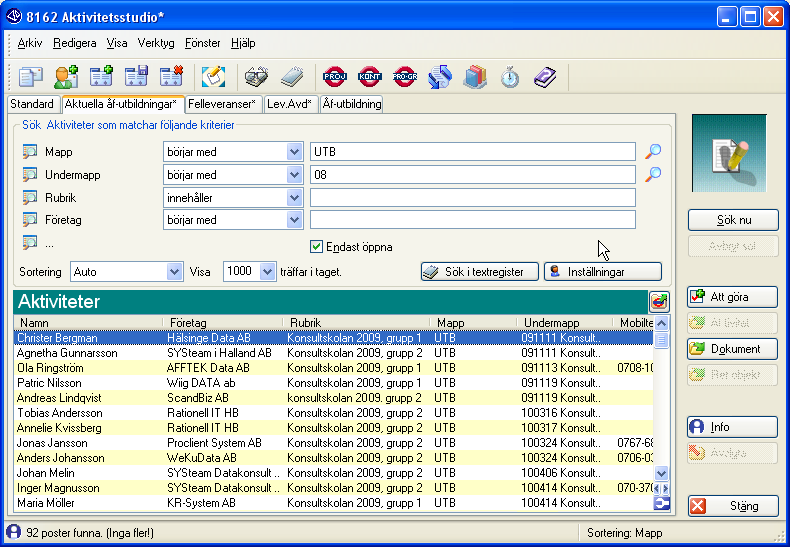Viewport: 790px width, 547px height.
Task: Click the Sök i textregister button
Action: (480, 272)
